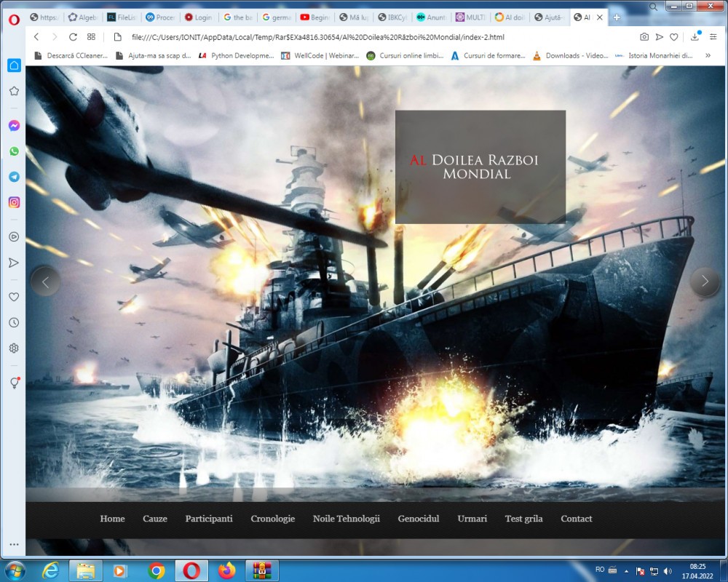Open Ajuta-ma sa scap bookmark
728x582 pixels.
pyautogui.click(x=154, y=56)
